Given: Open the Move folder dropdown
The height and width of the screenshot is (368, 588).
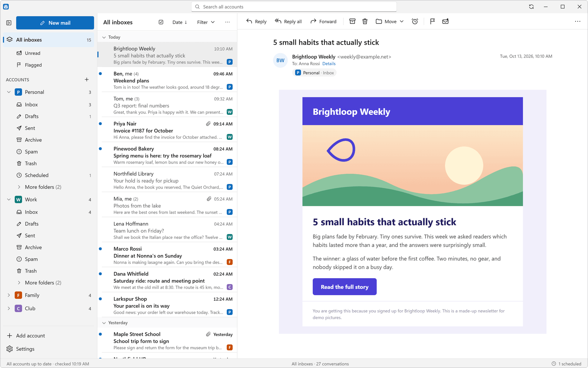Looking at the screenshot, I should tap(390, 21).
